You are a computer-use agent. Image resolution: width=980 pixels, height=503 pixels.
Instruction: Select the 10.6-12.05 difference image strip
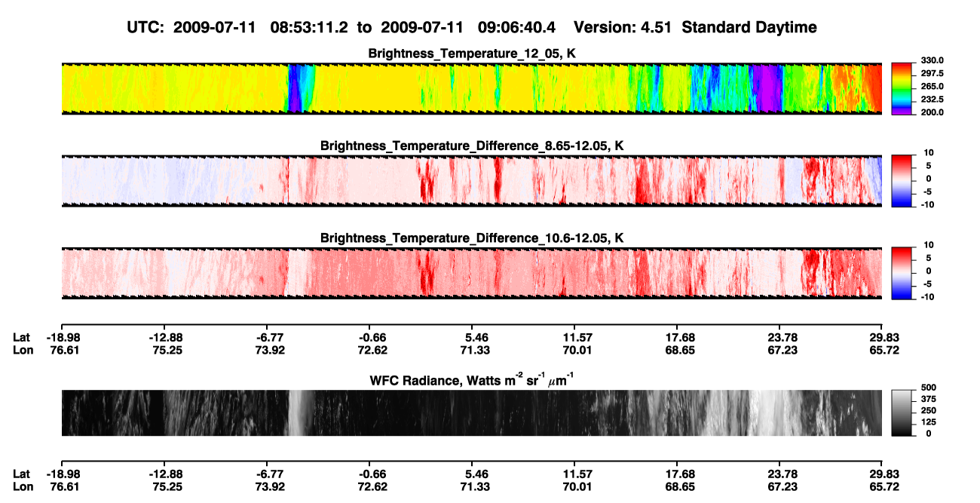[471, 272]
